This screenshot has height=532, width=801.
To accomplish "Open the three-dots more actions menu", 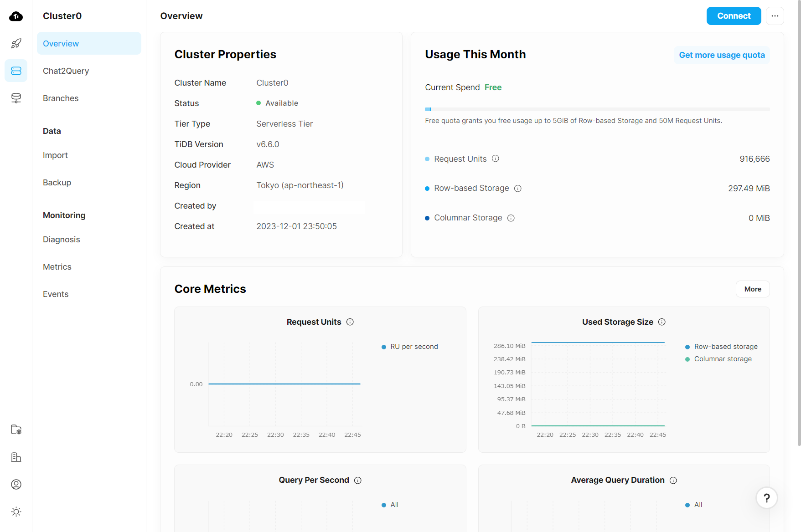I will pos(775,16).
